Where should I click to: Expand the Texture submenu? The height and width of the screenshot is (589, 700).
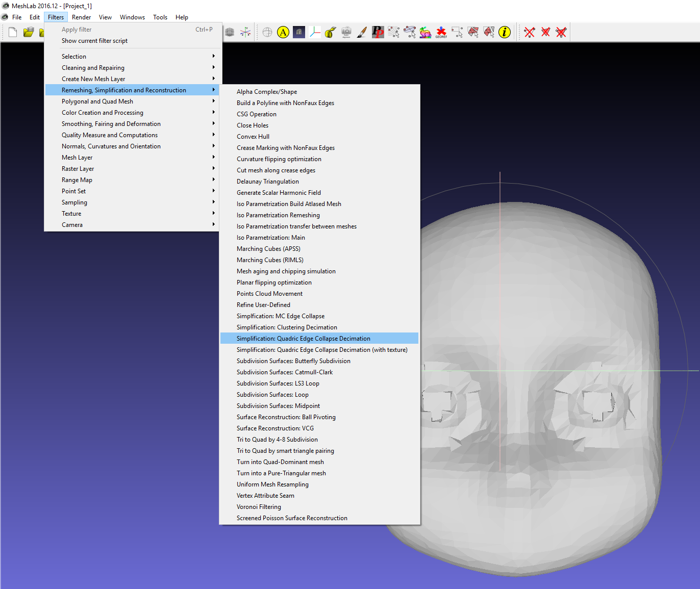[132, 214]
